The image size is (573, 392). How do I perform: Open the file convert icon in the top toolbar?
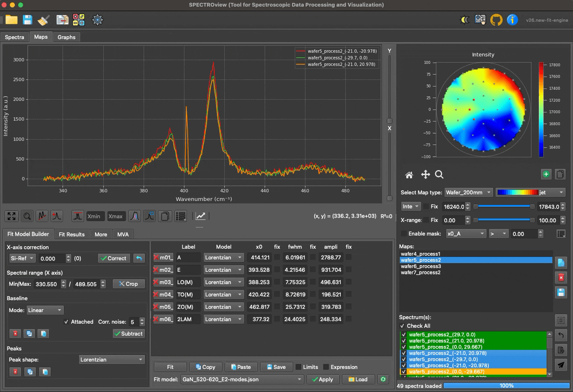click(62, 19)
